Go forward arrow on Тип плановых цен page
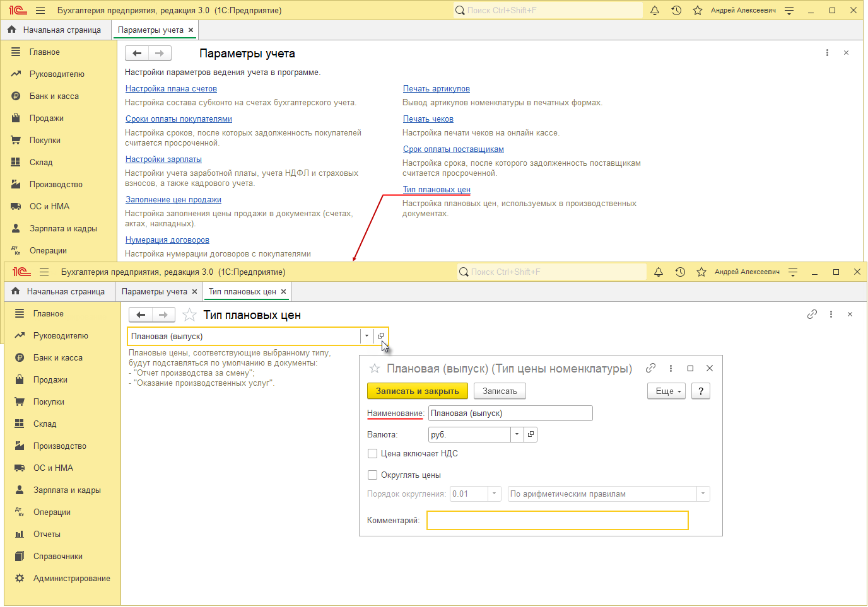 [163, 315]
